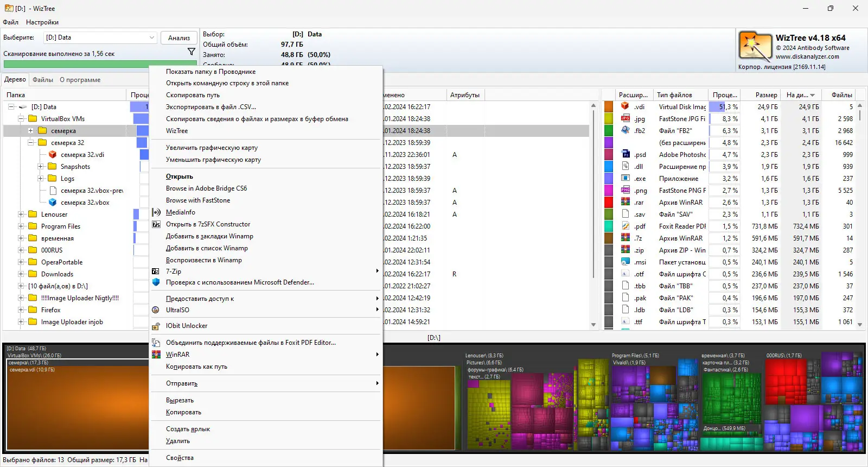Open the drive selection dropdown

[x=151, y=37]
